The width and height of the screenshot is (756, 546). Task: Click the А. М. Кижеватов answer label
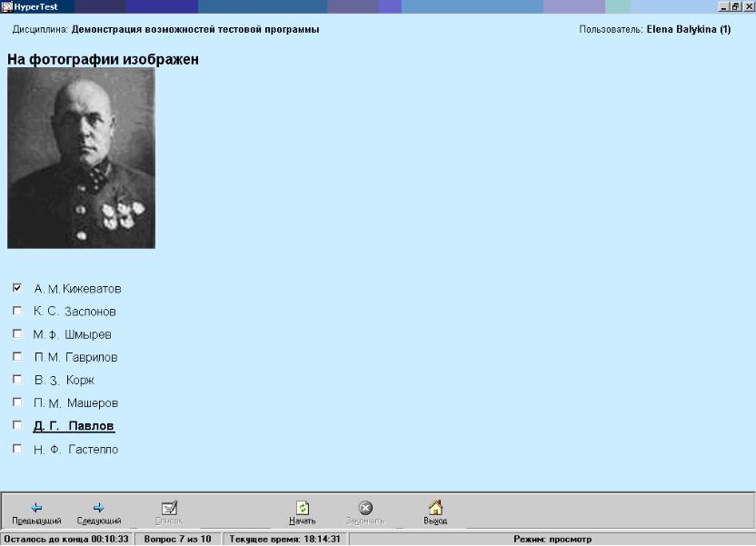[77, 289]
